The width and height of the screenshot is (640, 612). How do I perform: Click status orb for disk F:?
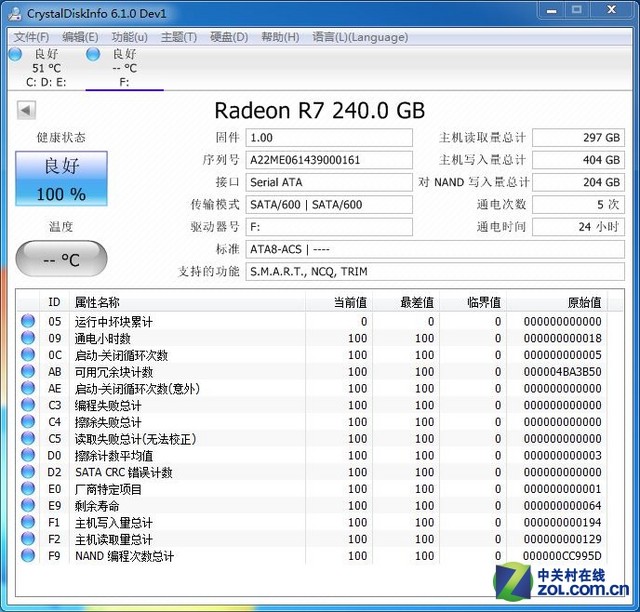tap(93, 54)
